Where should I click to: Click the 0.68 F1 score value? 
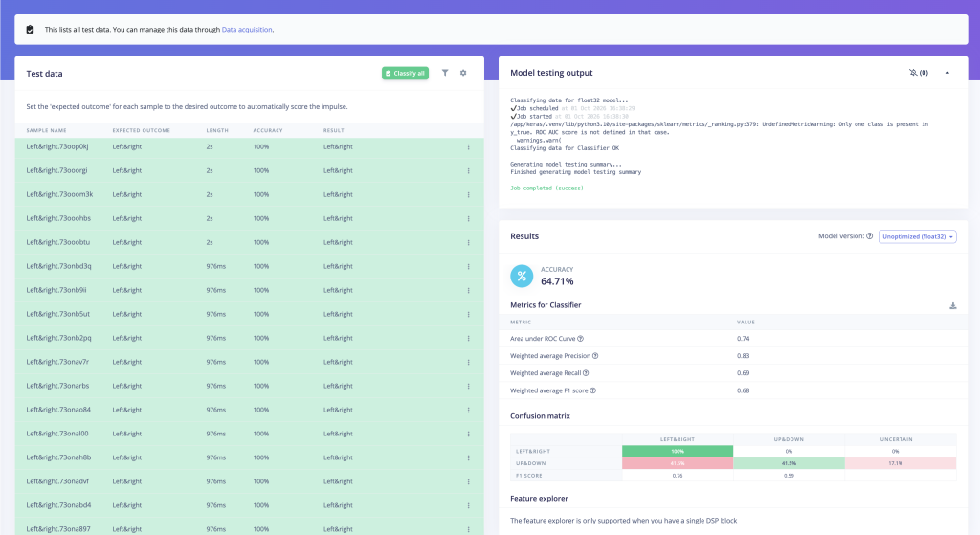point(743,390)
